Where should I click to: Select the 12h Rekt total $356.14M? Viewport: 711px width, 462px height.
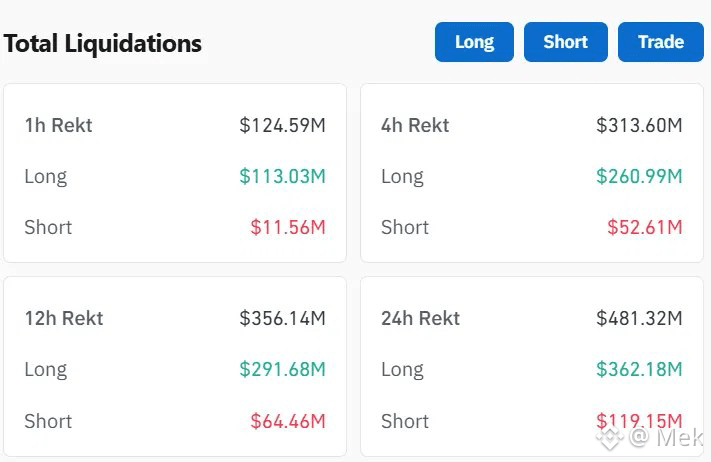[282, 318]
